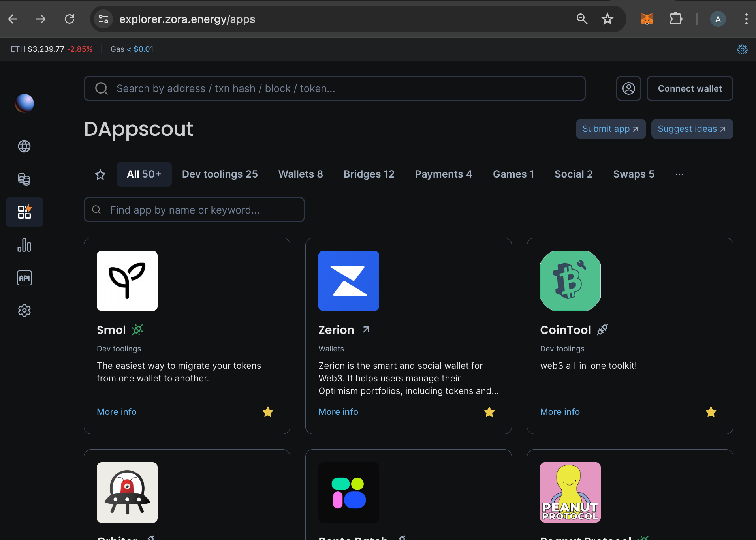The height and width of the screenshot is (540, 756).
Task: Open the Blockchain globe sidebar menu
Action: (24, 146)
